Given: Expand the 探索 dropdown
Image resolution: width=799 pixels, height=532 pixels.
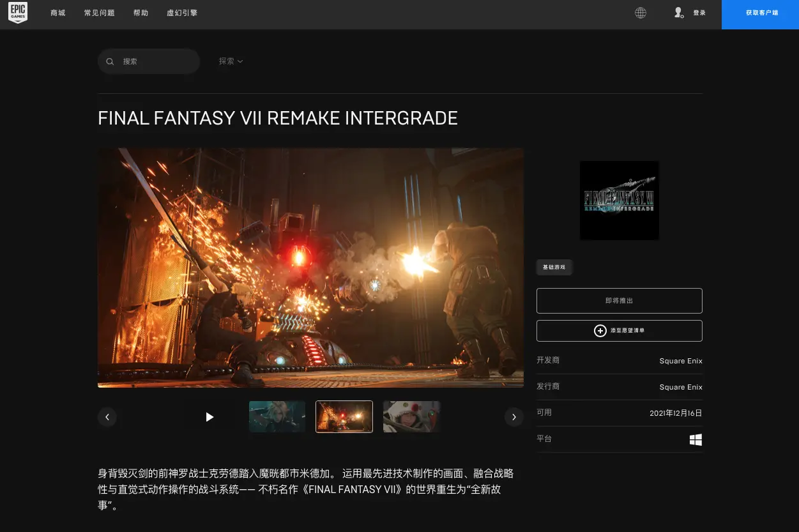Looking at the screenshot, I should [x=231, y=61].
